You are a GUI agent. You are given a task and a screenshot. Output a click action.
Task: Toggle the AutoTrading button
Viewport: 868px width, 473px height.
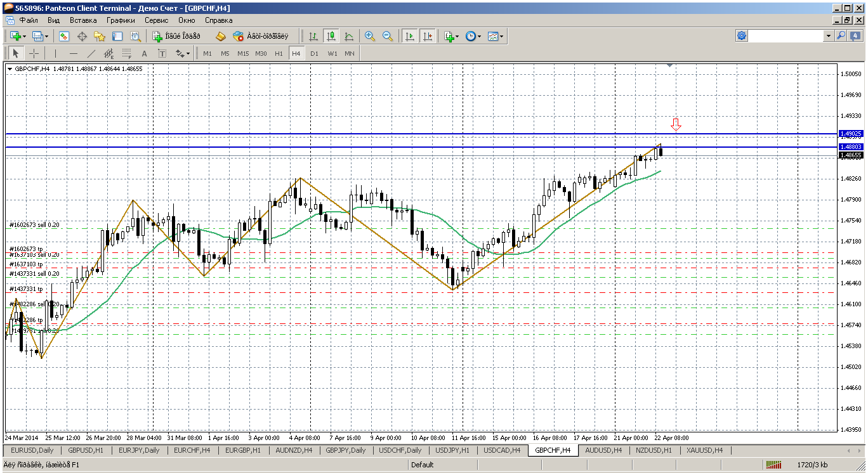[x=260, y=36]
